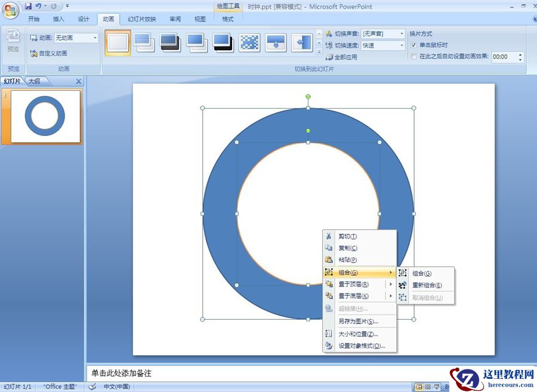Click the language indicator 中文(中国)
The height and width of the screenshot is (392, 537).
pyautogui.click(x=117, y=387)
